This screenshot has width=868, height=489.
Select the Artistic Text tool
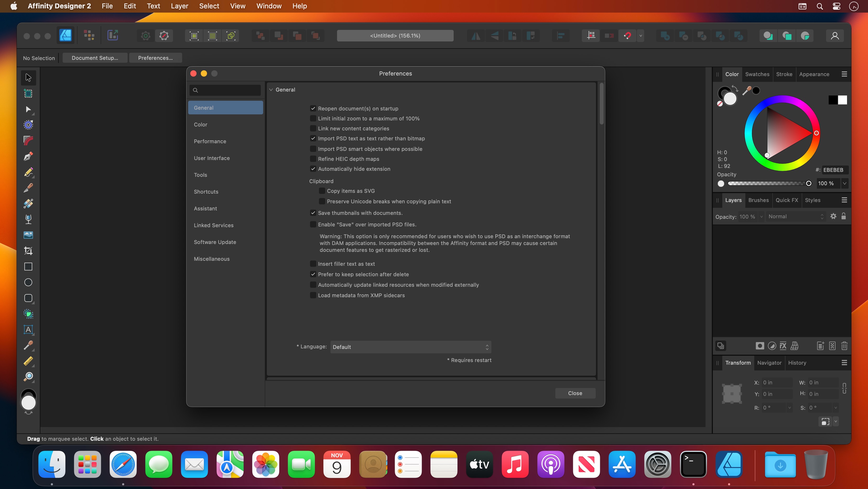(x=28, y=330)
